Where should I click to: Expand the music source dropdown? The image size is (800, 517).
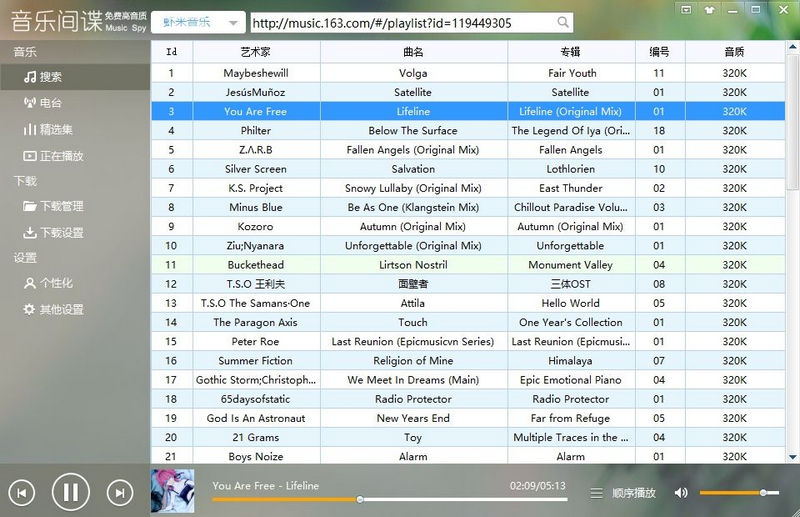coord(233,22)
